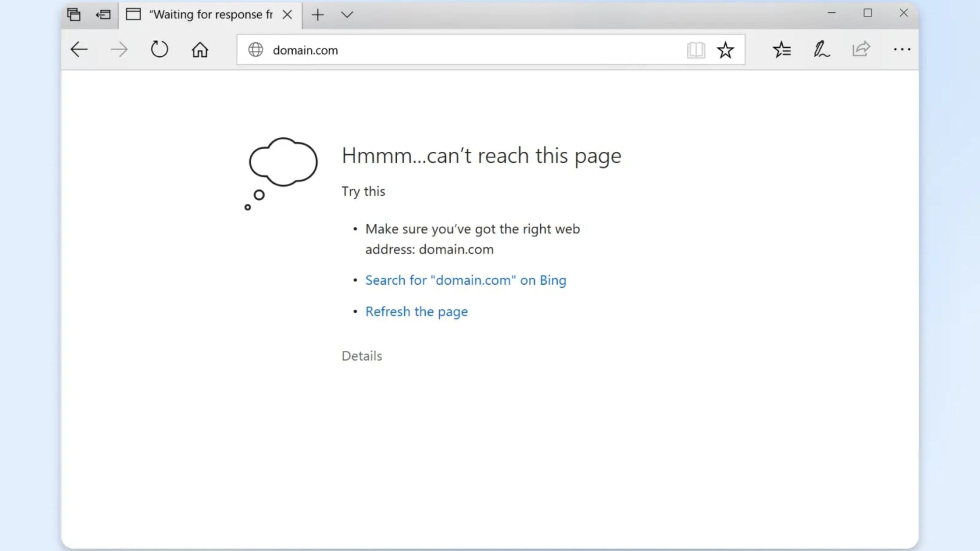Open Tabs you've set aside icon

73,15
